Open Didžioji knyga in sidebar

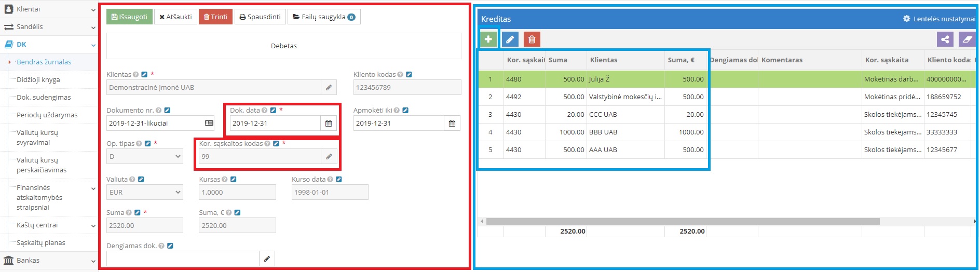(38, 79)
